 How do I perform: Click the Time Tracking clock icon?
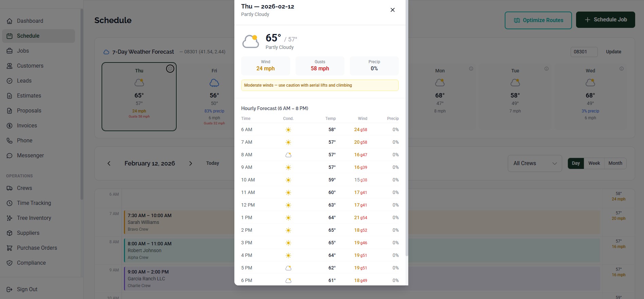tap(10, 203)
